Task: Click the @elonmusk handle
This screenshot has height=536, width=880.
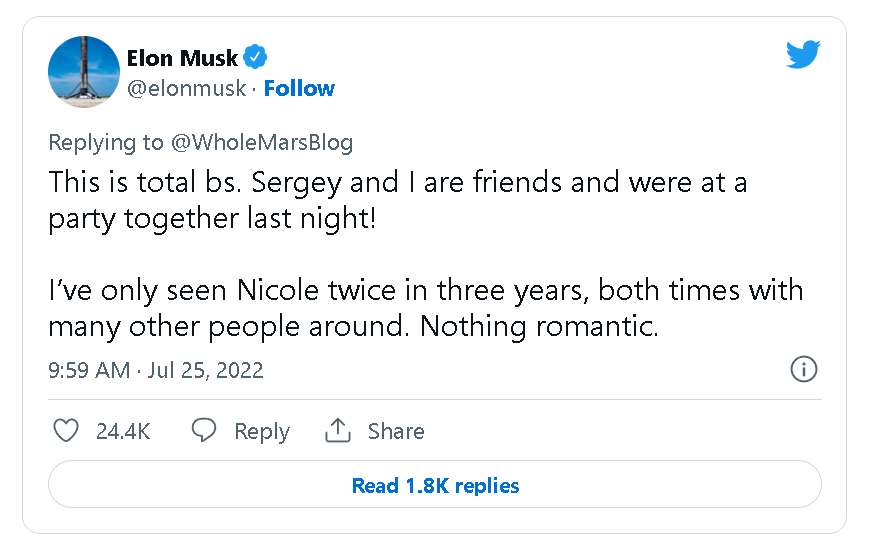Action: pos(186,88)
